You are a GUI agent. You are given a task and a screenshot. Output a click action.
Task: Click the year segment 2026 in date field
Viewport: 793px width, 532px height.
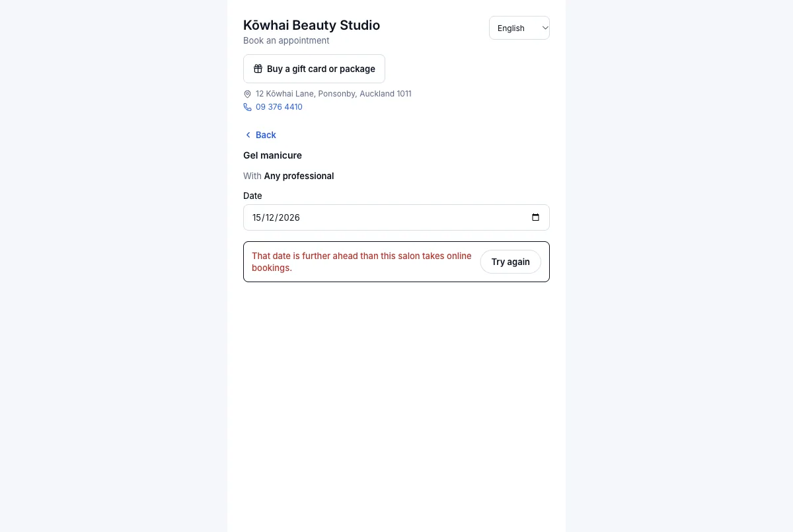point(289,217)
